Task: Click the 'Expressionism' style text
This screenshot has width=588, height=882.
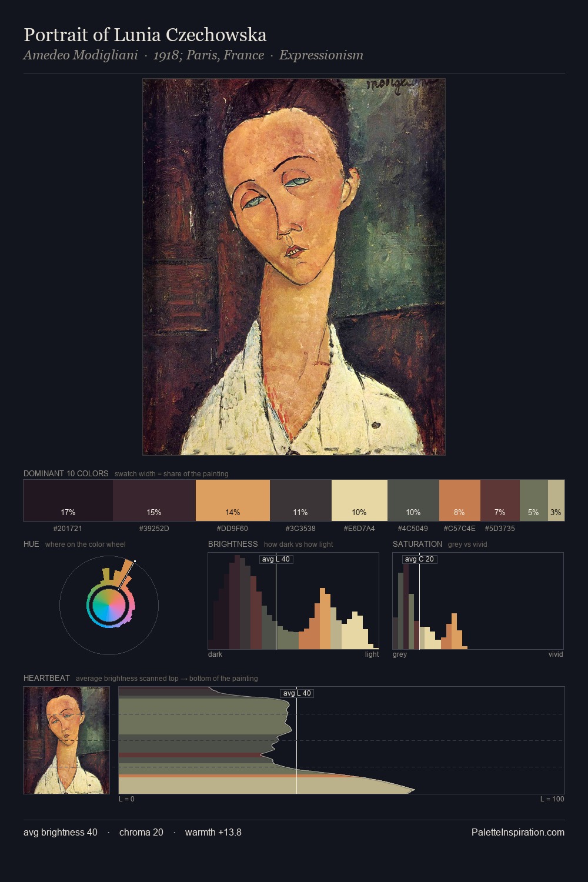Action: tap(321, 55)
